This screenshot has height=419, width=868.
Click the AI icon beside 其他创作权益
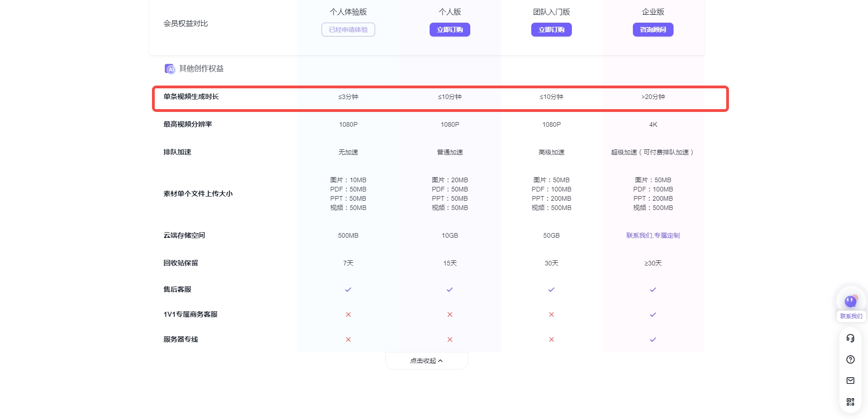click(170, 69)
